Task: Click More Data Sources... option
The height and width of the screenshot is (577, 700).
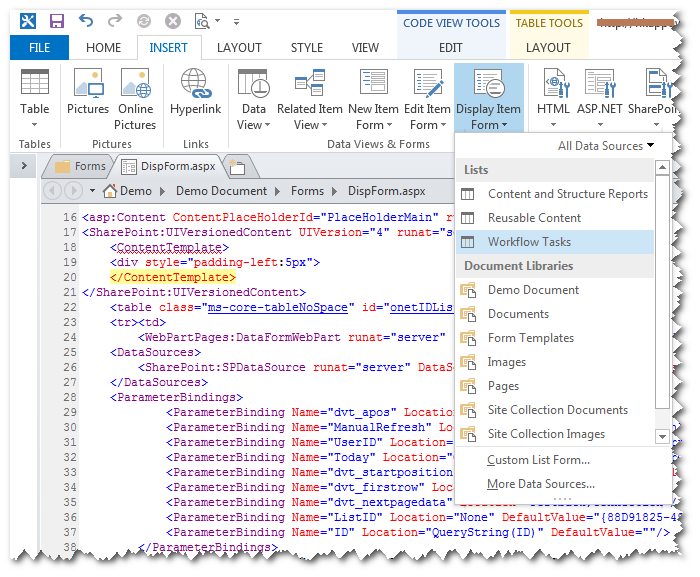Action: tap(541, 484)
